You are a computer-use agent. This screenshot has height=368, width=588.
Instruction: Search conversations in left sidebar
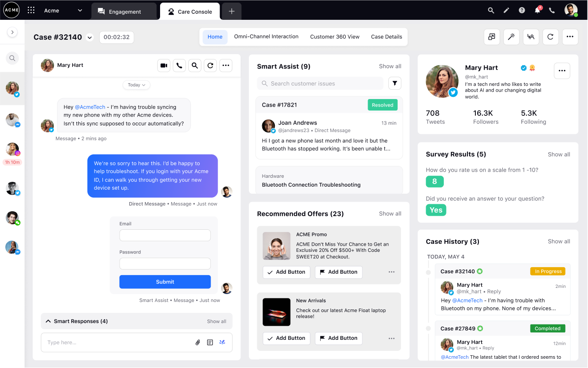click(12, 58)
